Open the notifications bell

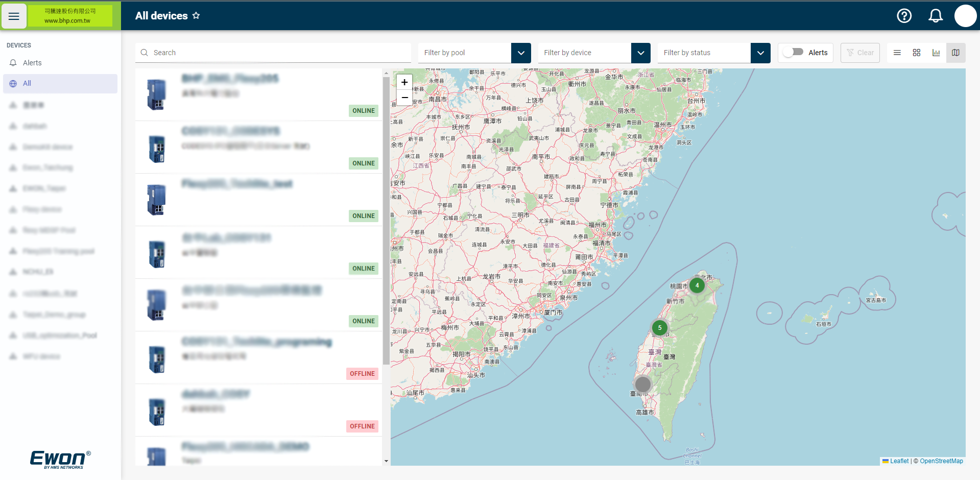click(x=935, y=16)
